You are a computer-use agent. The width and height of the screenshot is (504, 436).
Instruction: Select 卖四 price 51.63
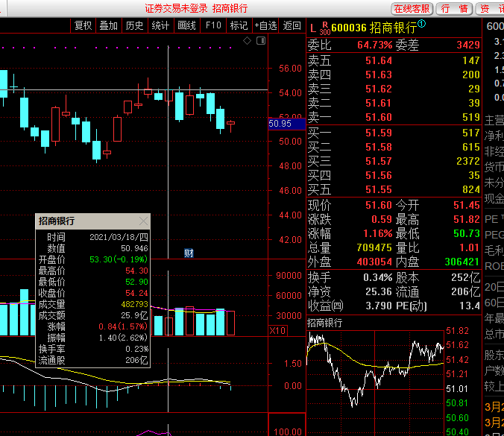click(x=379, y=75)
